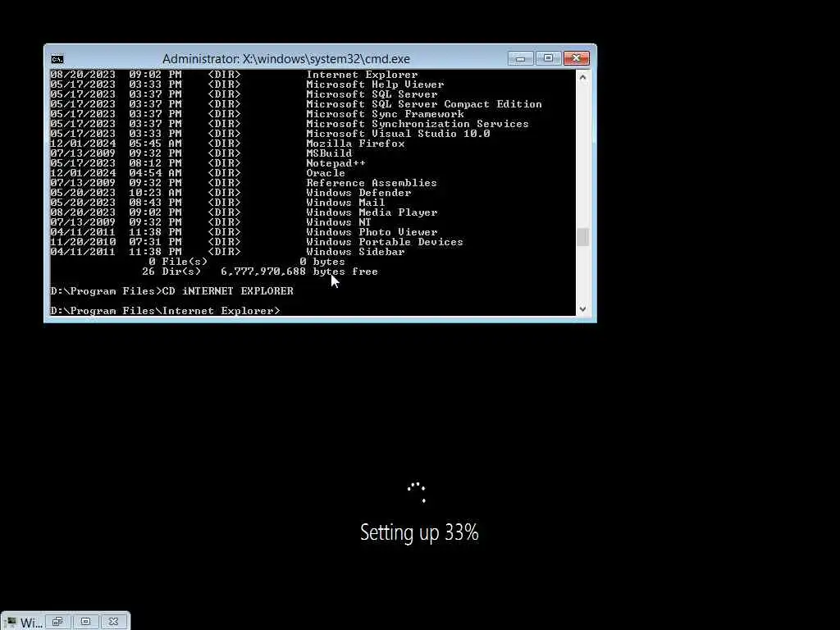The image size is (840, 630).
Task: Maximize the Administrator cmd.exe window
Action: point(548,58)
